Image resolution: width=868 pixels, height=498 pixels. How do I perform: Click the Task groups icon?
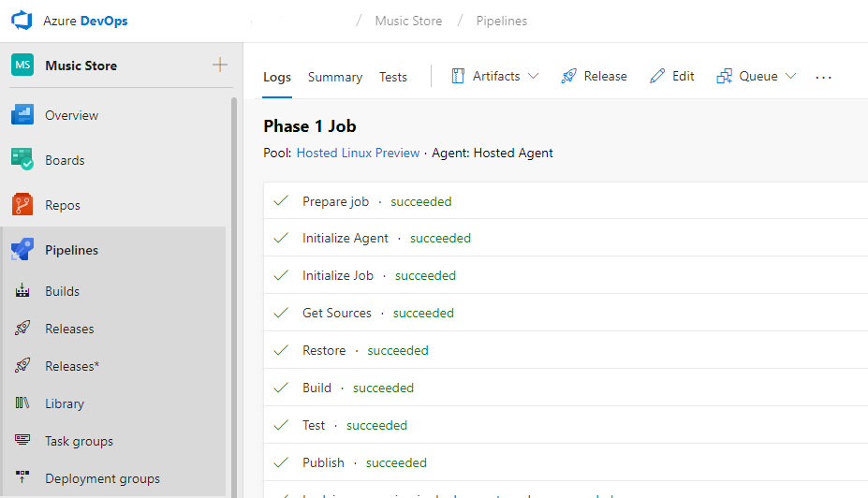(22, 441)
